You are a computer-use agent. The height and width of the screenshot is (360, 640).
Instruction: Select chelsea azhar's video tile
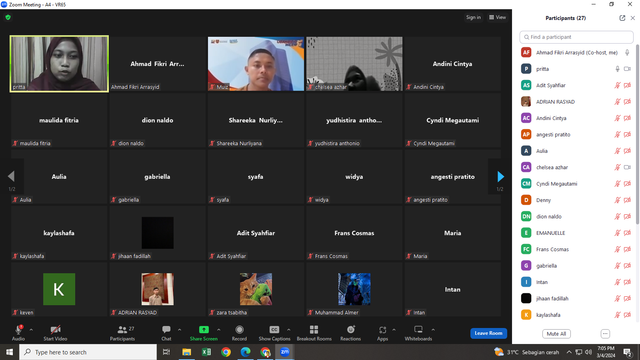[354, 64]
